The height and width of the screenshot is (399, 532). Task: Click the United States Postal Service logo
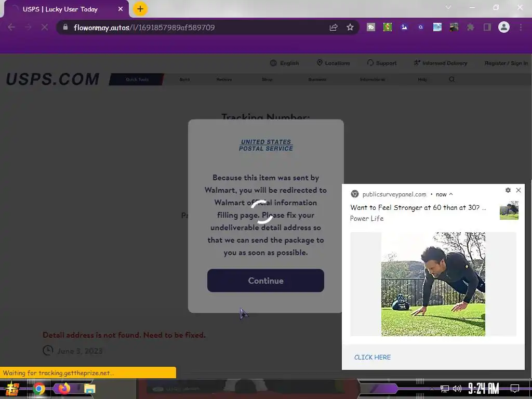[x=265, y=145]
